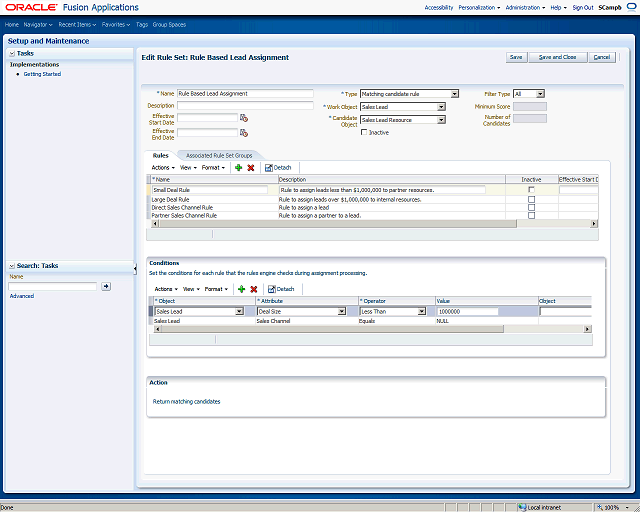Click the Rules table horizontal scrollbar
640x512 pixels.
pos(338,224)
